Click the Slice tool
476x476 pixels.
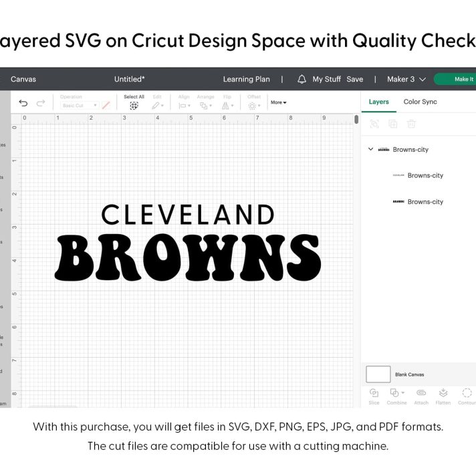(x=374, y=396)
